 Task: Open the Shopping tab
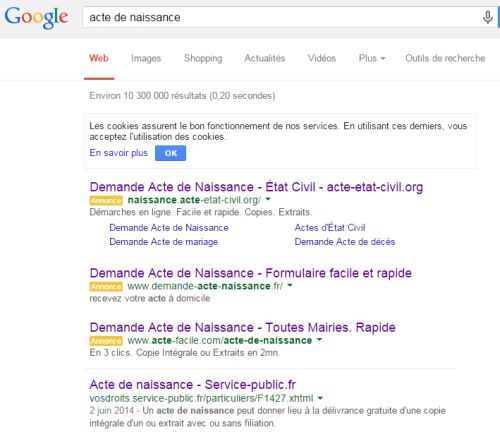[203, 58]
